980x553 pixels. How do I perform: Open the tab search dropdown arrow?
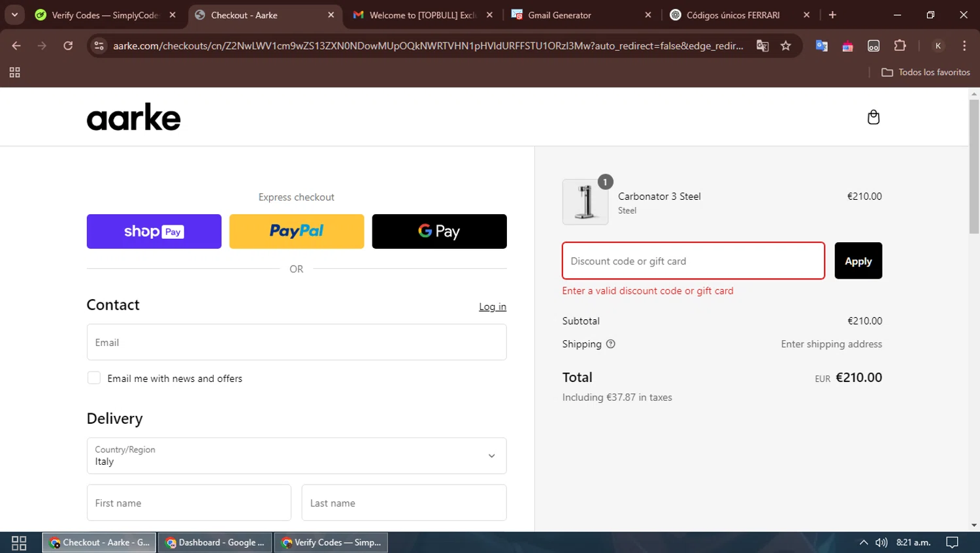(x=14, y=15)
